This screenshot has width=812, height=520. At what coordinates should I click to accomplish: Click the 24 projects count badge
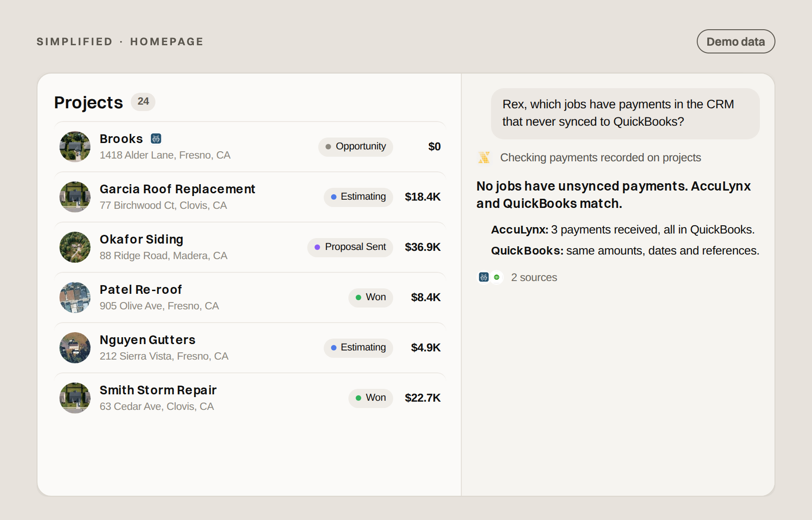pyautogui.click(x=143, y=101)
